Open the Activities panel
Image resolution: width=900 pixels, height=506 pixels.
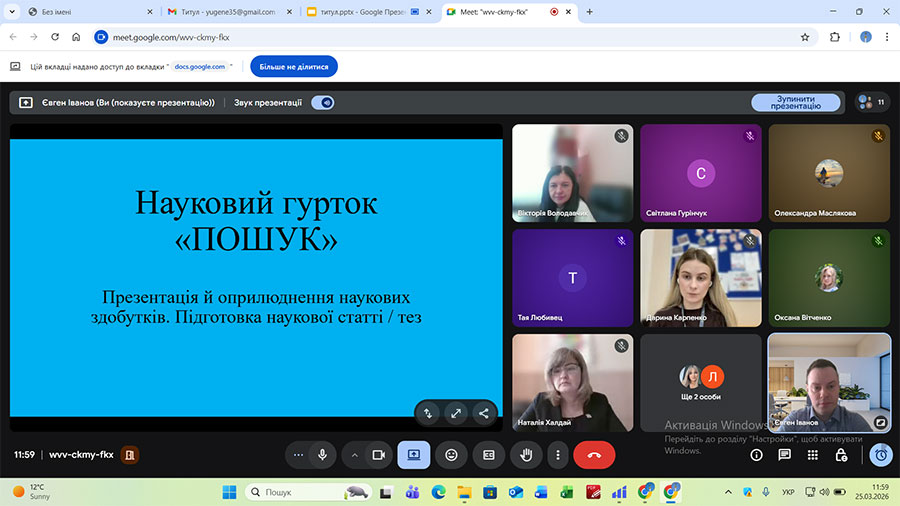point(812,455)
